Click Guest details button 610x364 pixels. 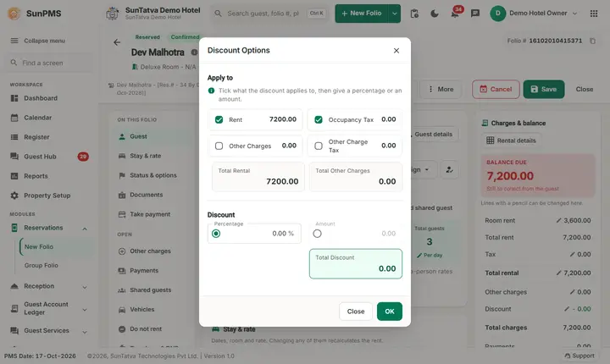pyautogui.click(x=433, y=134)
